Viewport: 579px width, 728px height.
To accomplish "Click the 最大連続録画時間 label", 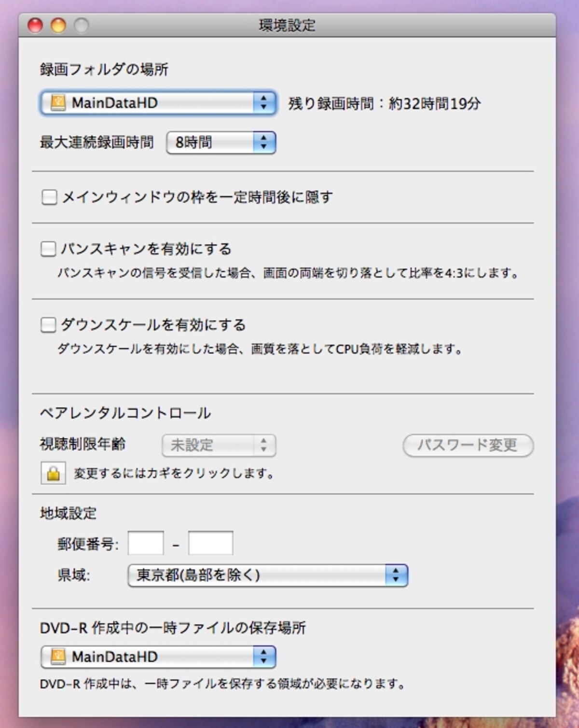I will (x=96, y=142).
